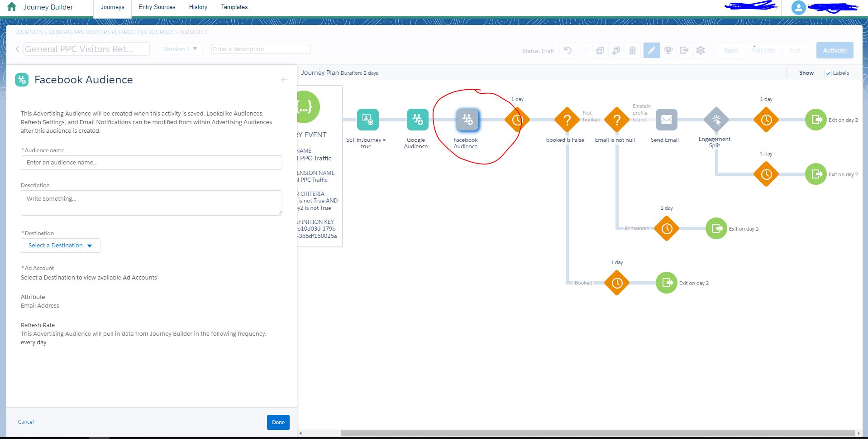This screenshot has height=439, width=868.
Task: Open the goal trophy icon
Action: point(668,50)
